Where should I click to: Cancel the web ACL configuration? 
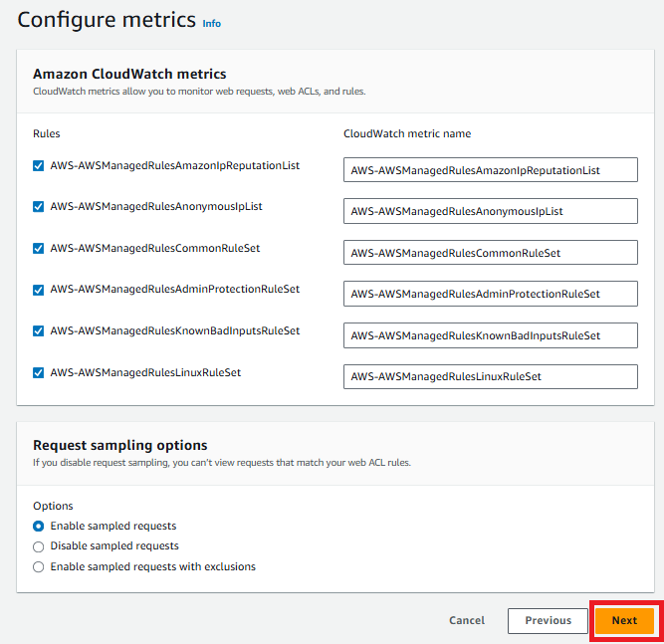(x=467, y=620)
